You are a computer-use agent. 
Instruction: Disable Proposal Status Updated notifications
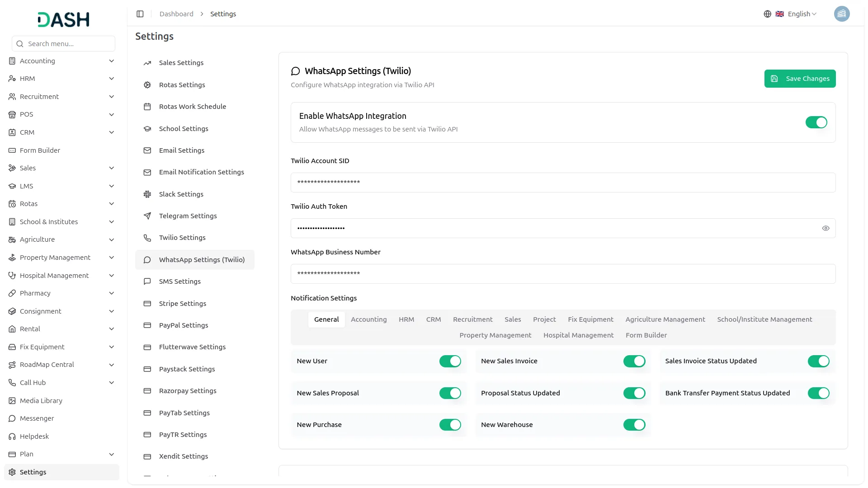[634, 393]
